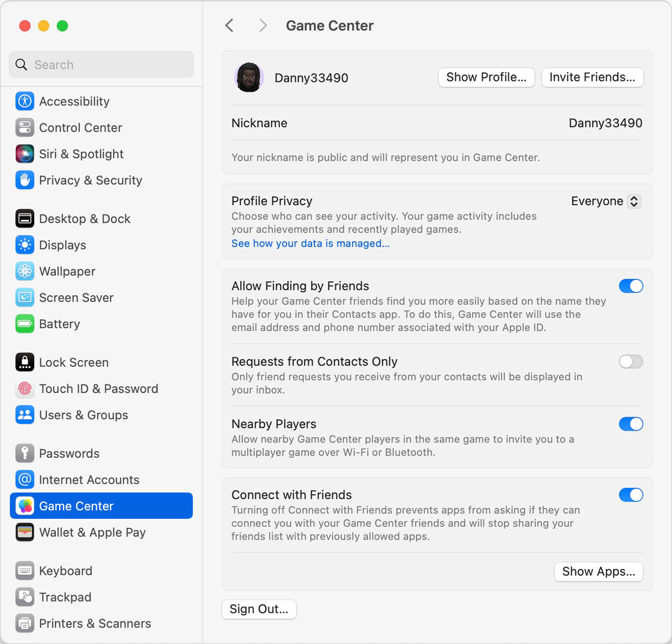The width and height of the screenshot is (672, 644).
Task: Click the Battery icon in sidebar
Action: click(x=24, y=324)
